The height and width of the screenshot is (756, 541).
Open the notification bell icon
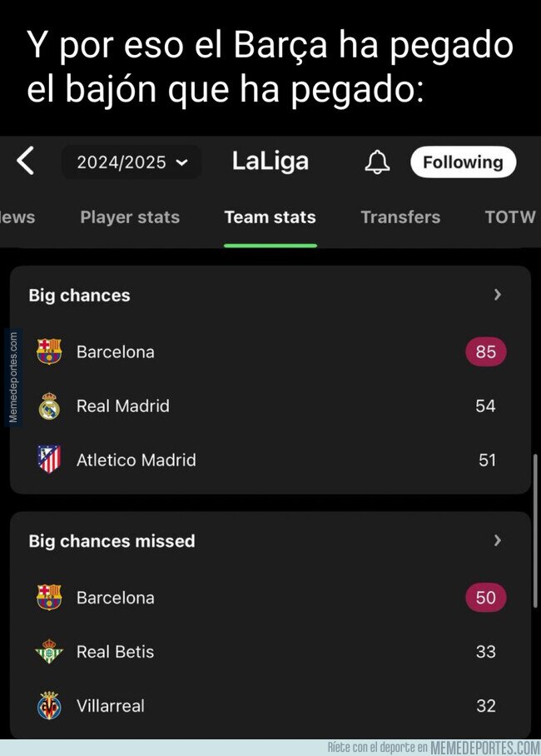click(377, 162)
